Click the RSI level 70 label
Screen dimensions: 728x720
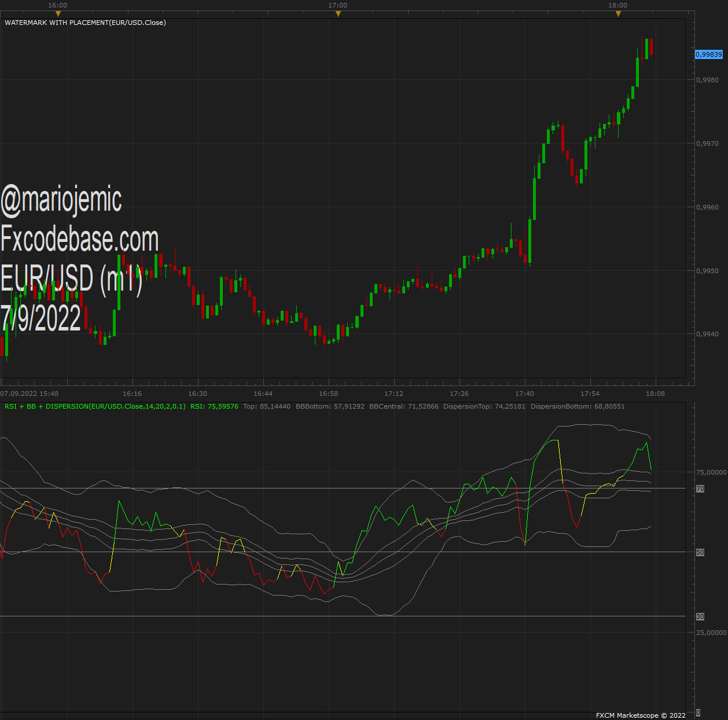pos(700,489)
